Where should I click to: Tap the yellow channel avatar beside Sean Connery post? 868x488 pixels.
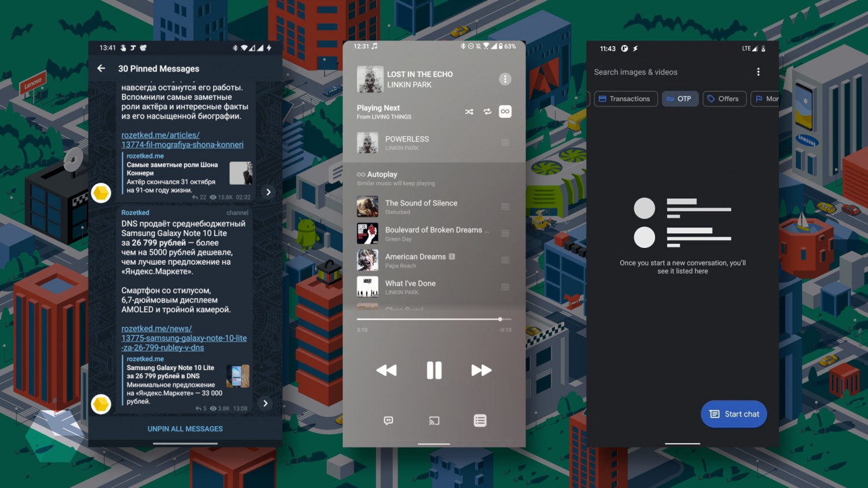pos(101,193)
